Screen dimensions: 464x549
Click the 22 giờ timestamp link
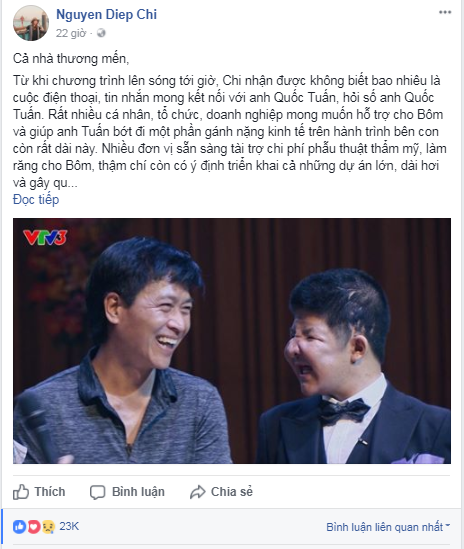pyautogui.click(x=71, y=33)
